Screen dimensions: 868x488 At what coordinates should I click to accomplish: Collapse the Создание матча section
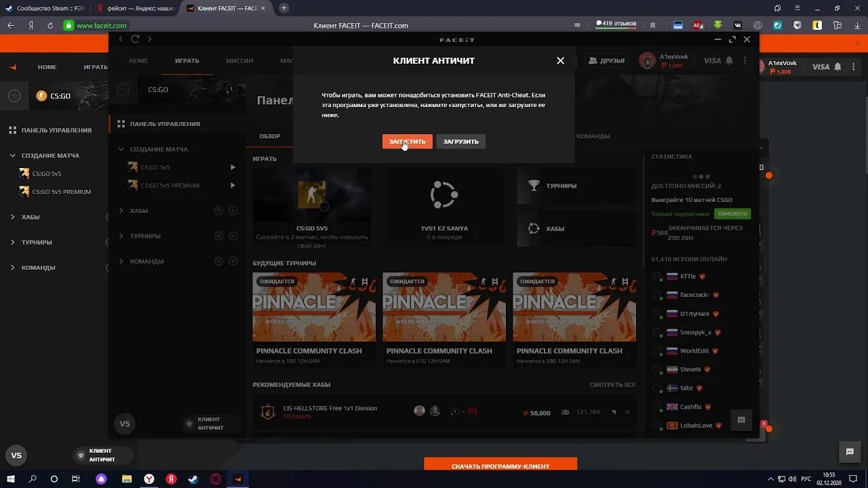pyautogui.click(x=121, y=148)
